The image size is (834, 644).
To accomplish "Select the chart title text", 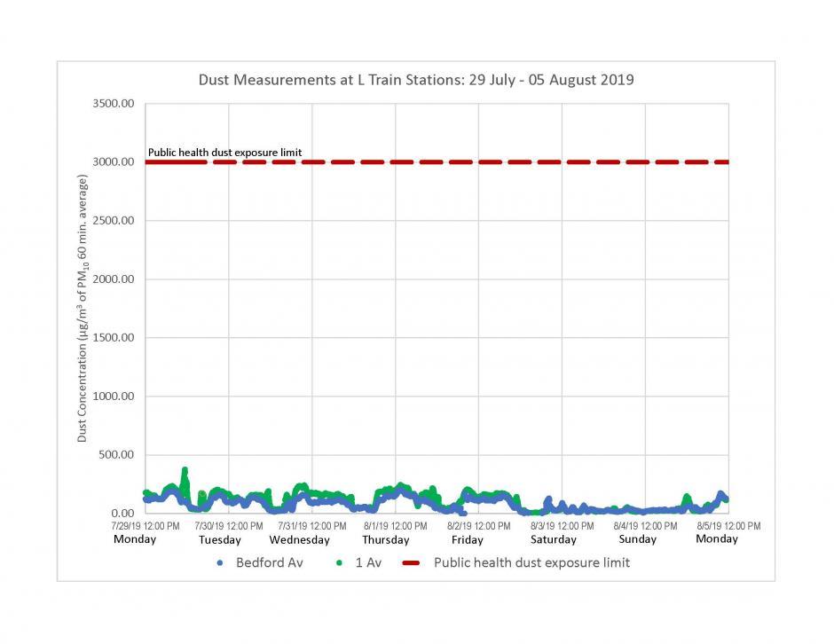I will tap(417, 79).
